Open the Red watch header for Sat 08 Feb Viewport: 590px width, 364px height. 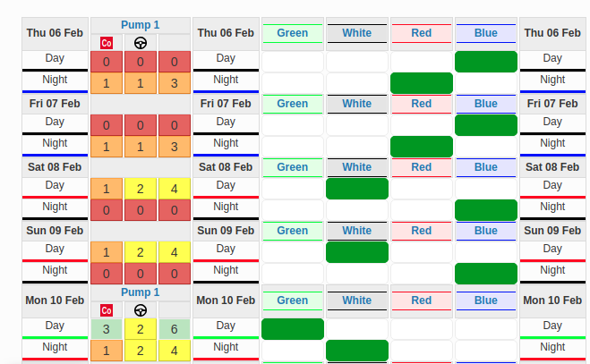[x=421, y=167]
